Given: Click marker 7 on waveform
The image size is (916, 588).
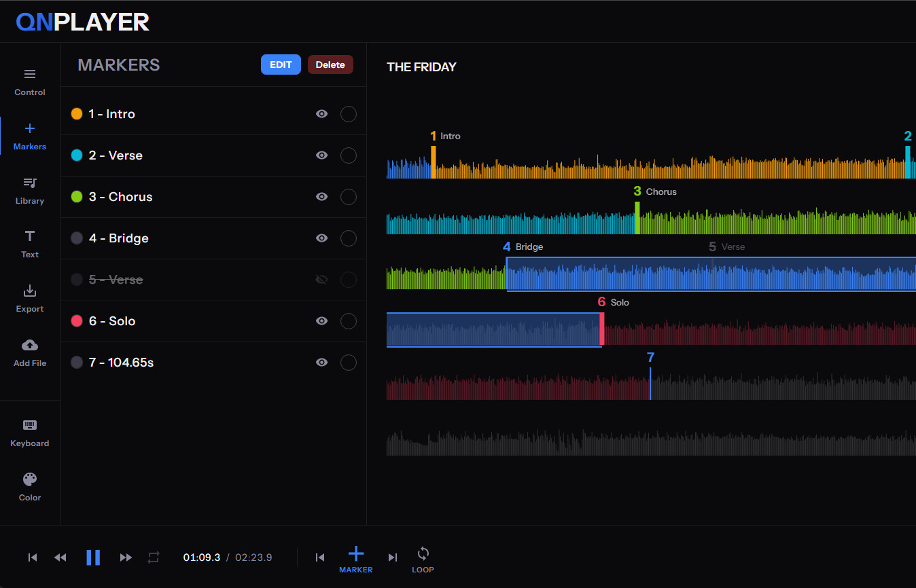Looking at the screenshot, I should click(650, 375).
